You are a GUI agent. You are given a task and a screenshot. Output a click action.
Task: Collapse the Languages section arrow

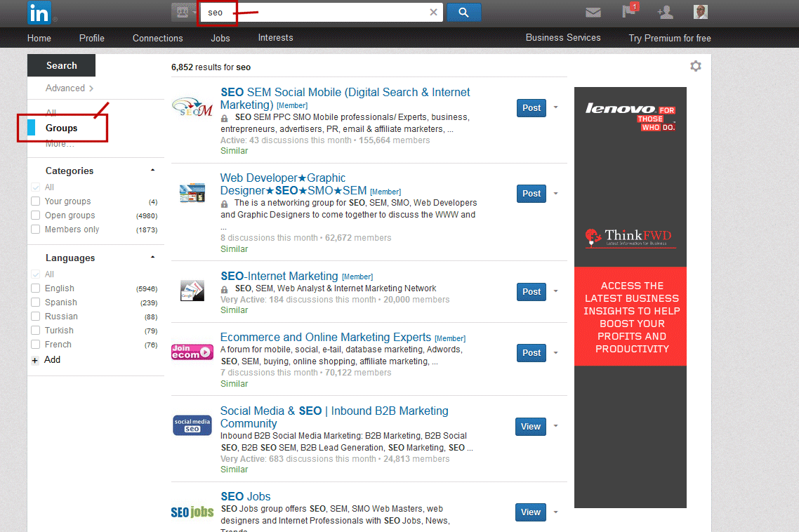pos(152,258)
